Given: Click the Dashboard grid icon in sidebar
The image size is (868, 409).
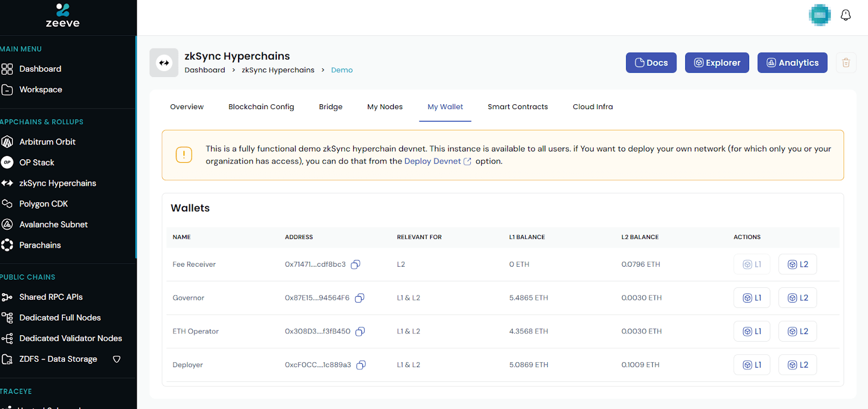Looking at the screenshot, I should [7, 69].
